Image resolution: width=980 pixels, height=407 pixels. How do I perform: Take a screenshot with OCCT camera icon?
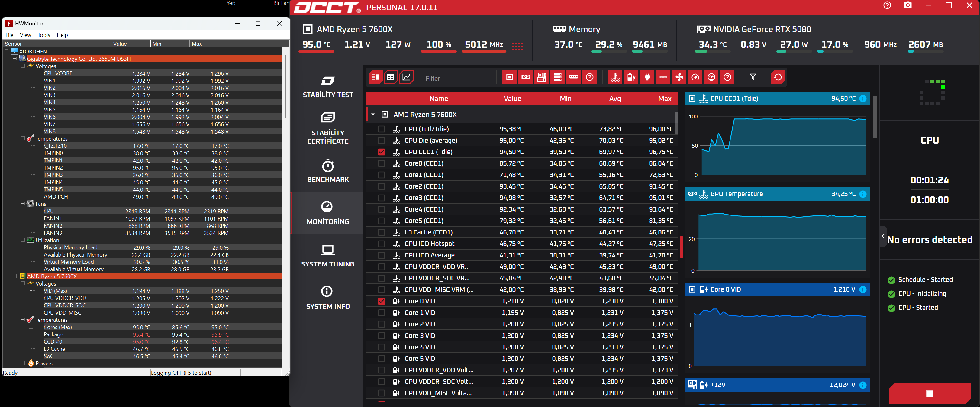tap(908, 5)
